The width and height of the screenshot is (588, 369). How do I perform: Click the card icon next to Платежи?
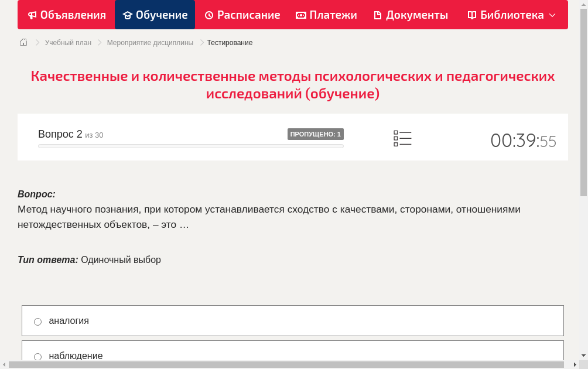coord(301,15)
